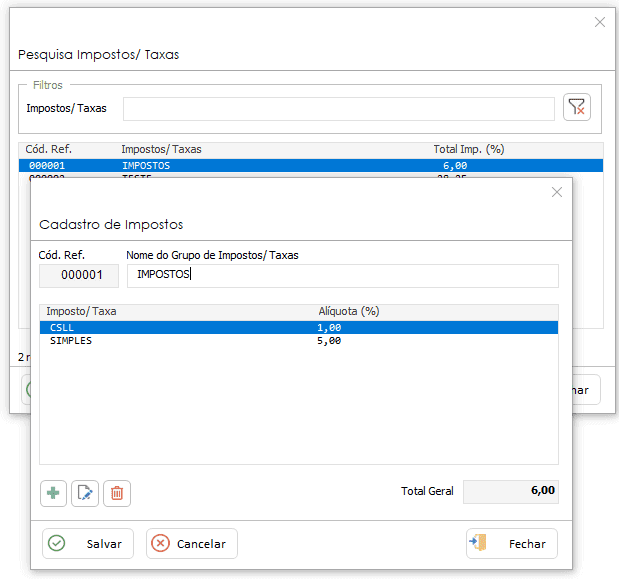Click the Nome do Grupo de Impostos field
619x579 pixels.
coord(343,276)
